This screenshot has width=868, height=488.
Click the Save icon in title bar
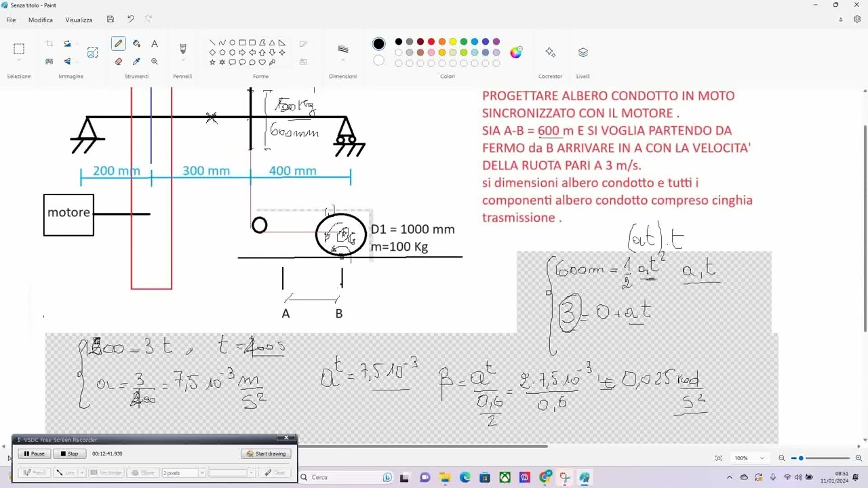tap(111, 20)
